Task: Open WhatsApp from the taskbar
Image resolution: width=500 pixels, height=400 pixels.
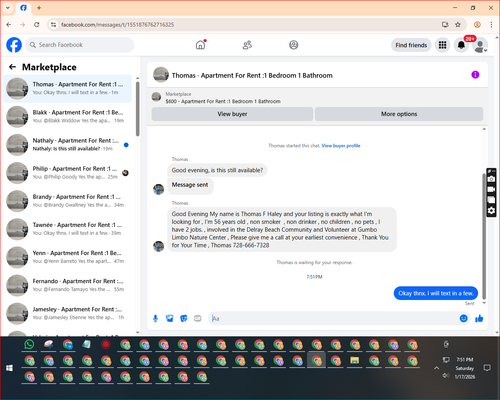Action: (x=29, y=344)
